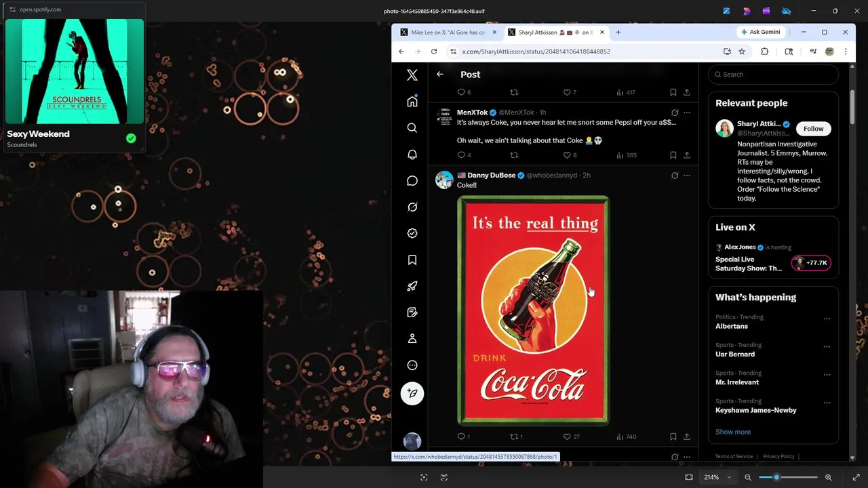
Task: Bookmark Danny DuBose's Coke post
Action: click(673, 436)
